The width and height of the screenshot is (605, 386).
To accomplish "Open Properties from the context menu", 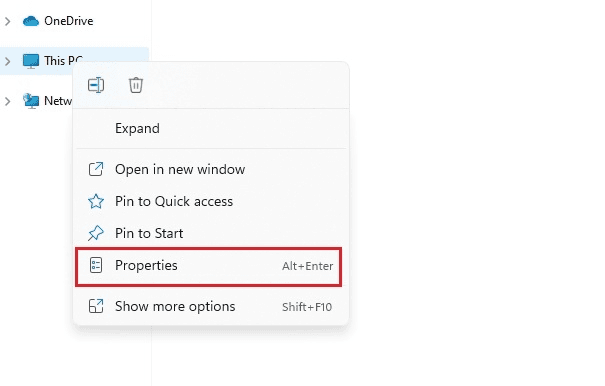I will [x=209, y=267].
